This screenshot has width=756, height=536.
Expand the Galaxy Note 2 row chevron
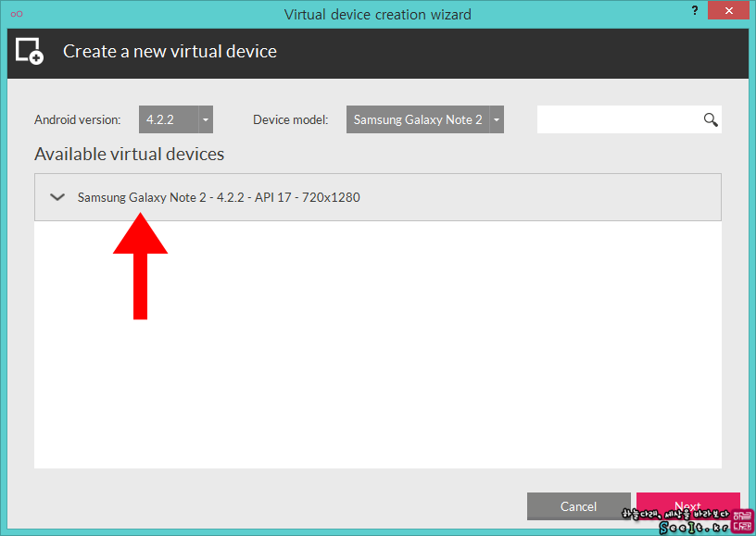click(x=57, y=197)
